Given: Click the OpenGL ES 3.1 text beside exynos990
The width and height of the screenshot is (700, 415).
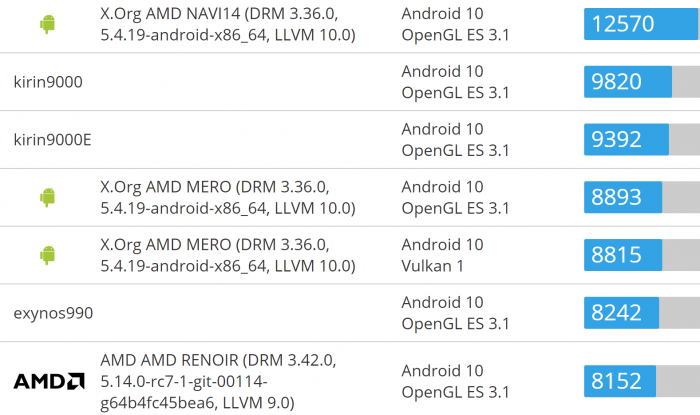Looking at the screenshot, I should pos(455,323).
